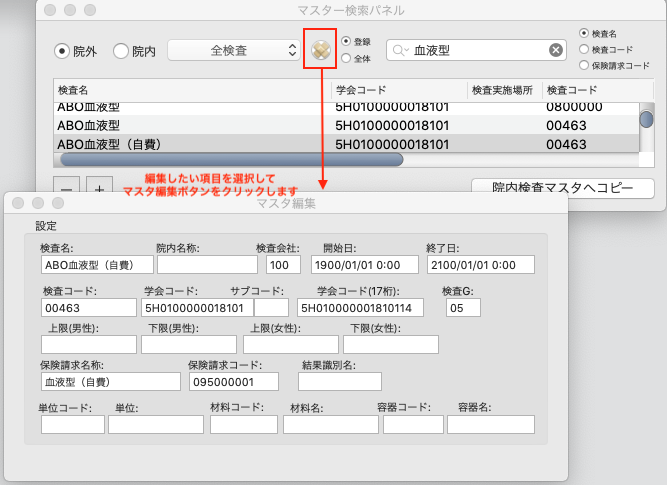Close the マスタ編集 window
Screen dimensions: 667x485
pos(18,203)
